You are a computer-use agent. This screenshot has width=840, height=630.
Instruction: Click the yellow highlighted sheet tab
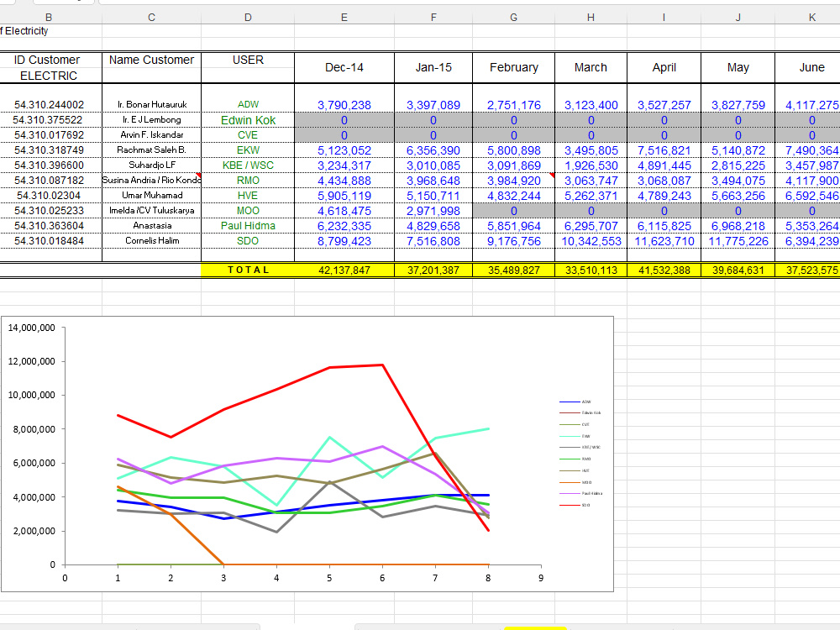tap(535, 627)
